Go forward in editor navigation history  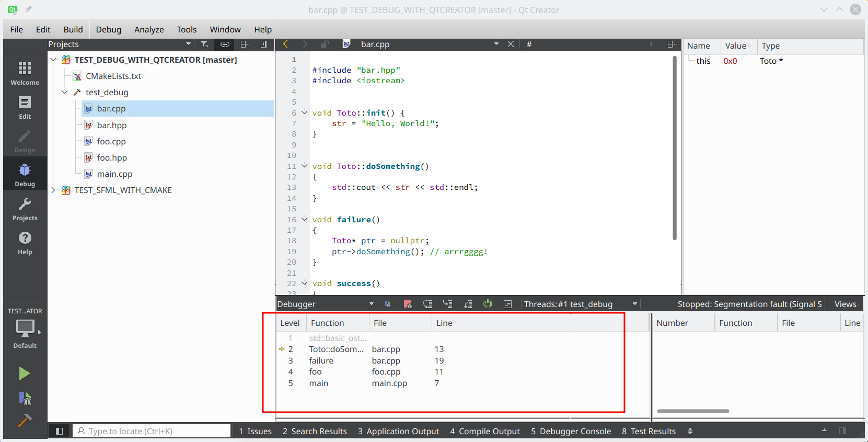[305, 44]
